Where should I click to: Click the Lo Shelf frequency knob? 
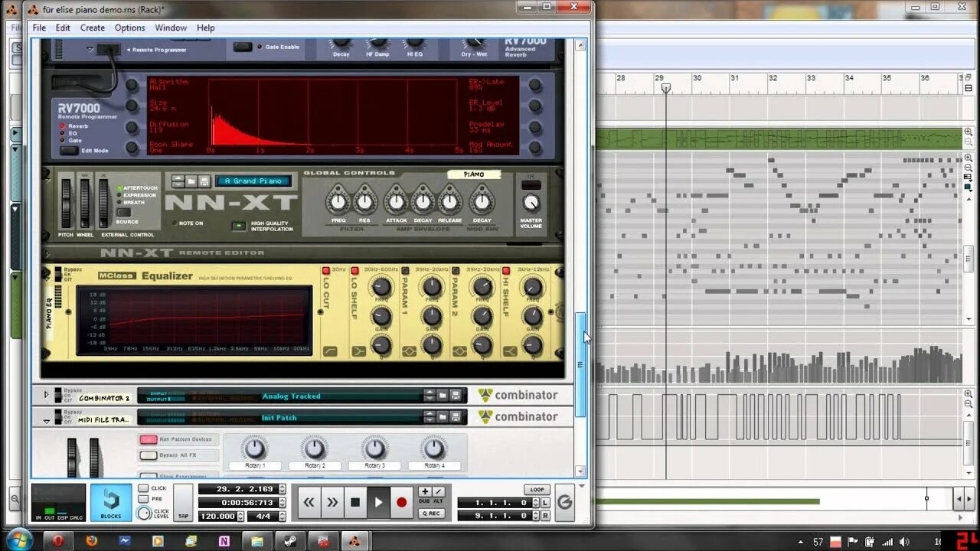point(381,287)
